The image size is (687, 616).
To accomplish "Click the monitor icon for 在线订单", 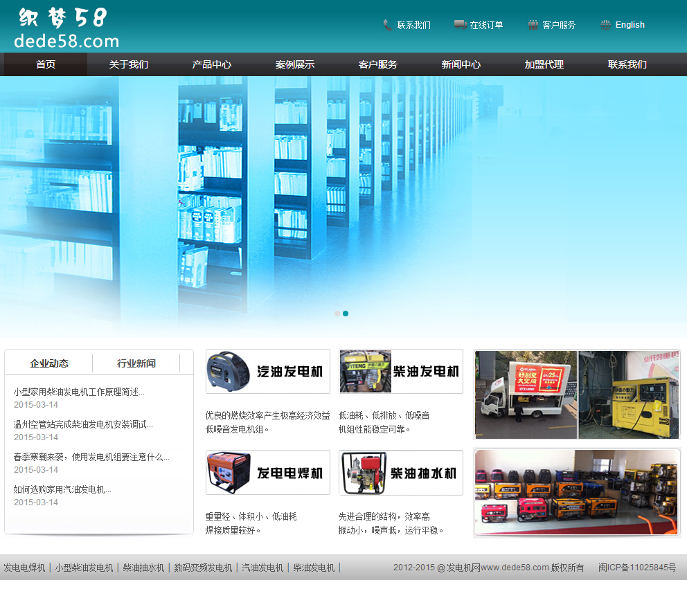I will coord(459,24).
